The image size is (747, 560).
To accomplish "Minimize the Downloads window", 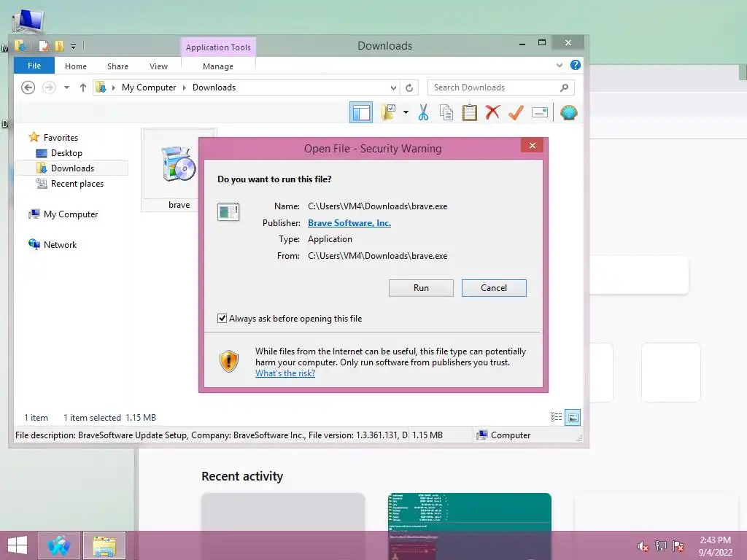I will tap(522, 43).
